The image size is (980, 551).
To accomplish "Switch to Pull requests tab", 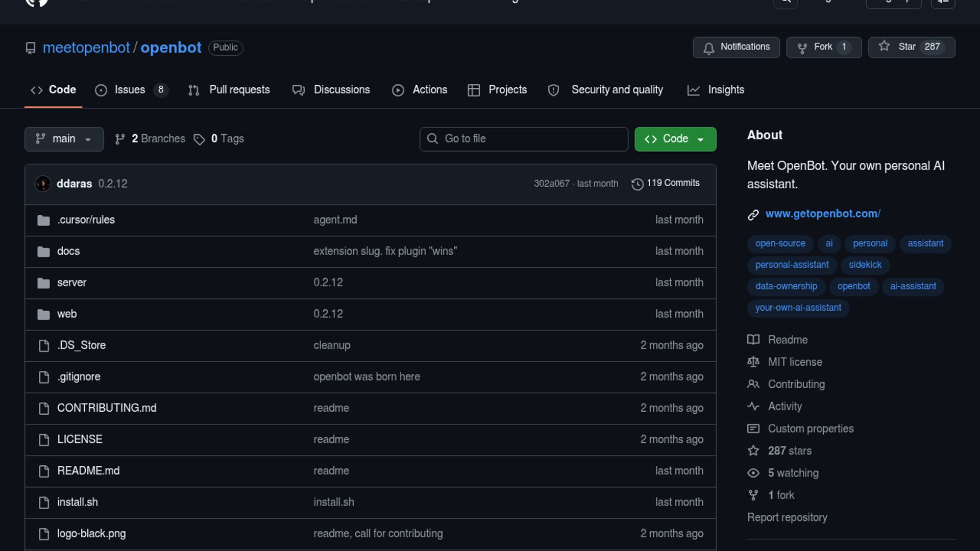I will (x=239, y=90).
